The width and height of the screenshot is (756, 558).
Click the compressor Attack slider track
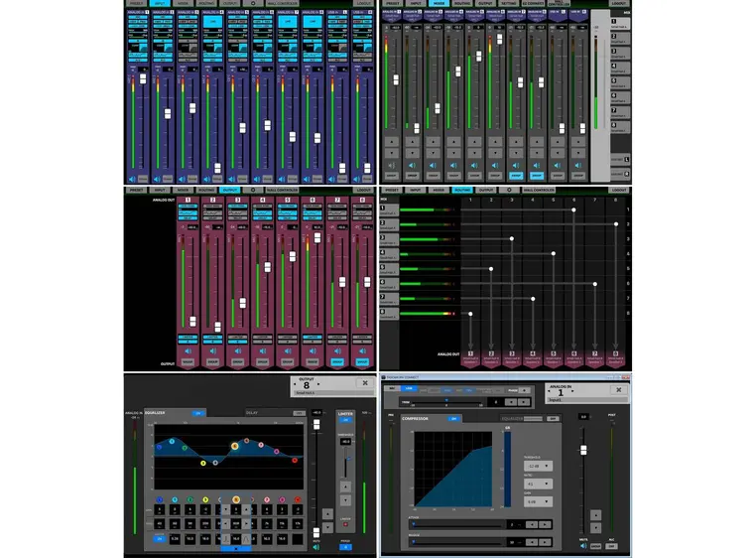click(456, 524)
